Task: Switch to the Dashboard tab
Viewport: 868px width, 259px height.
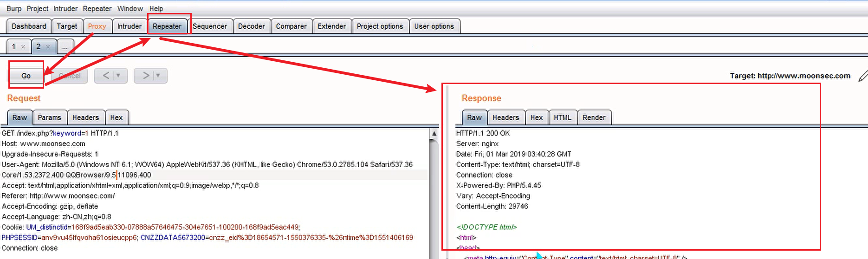Action: [x=29, y=26]
